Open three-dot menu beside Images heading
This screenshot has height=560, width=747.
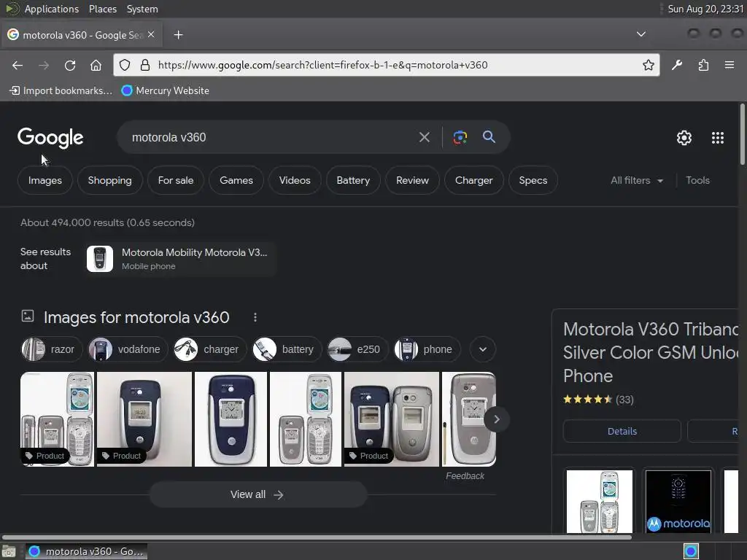(x=255, y=317)
